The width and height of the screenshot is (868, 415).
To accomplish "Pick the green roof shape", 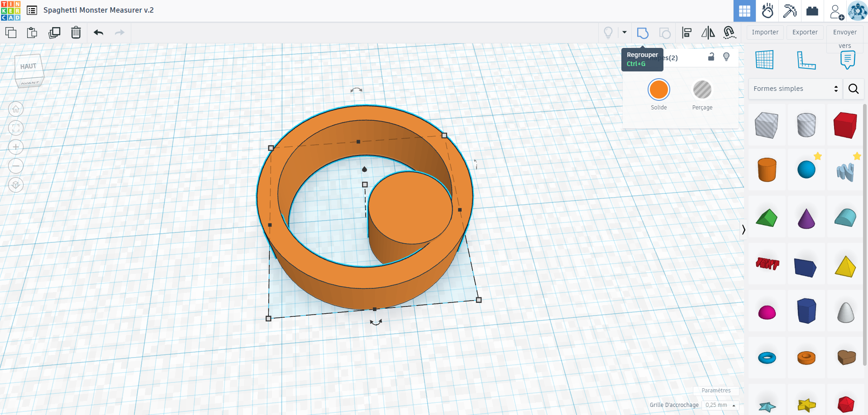I will click(767, 218).
